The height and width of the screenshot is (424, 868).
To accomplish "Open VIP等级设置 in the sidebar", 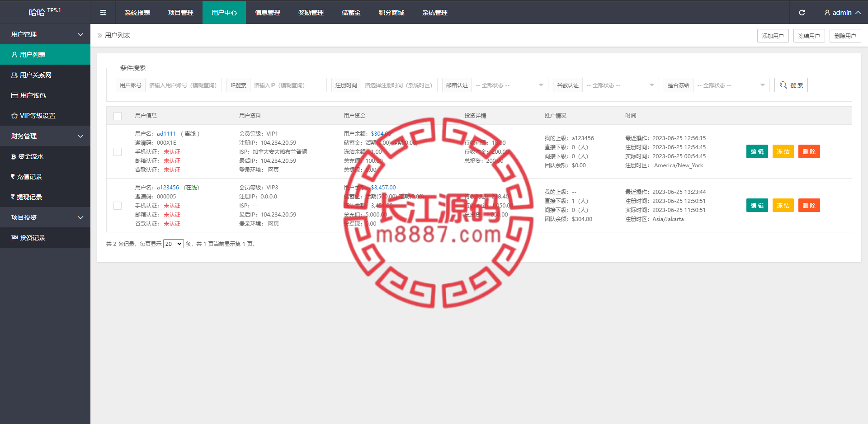I will pyautogui.click(x=45, y=116).
